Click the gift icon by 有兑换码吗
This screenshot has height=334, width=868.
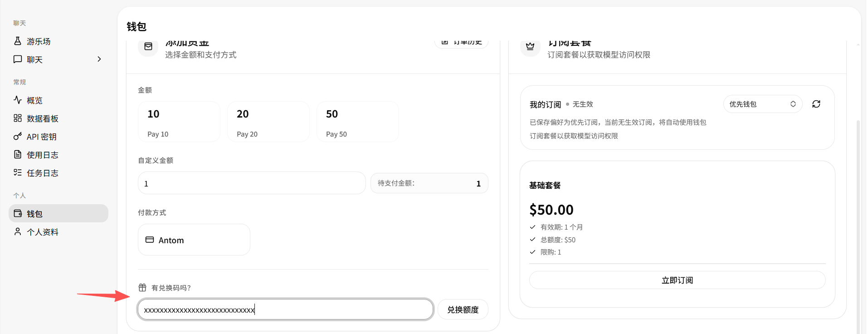(x=142, y=287)
